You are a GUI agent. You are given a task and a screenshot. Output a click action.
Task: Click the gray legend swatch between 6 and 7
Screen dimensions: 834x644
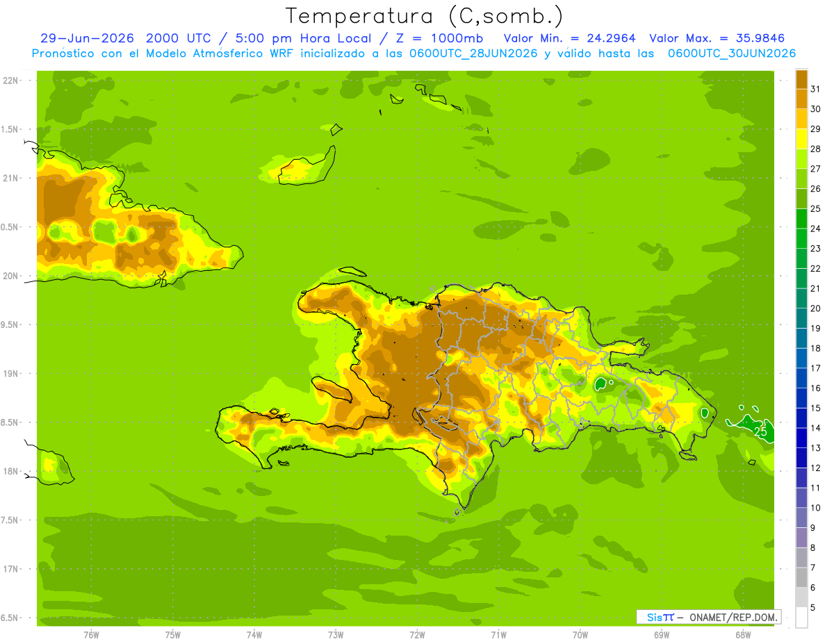[801, 577]
